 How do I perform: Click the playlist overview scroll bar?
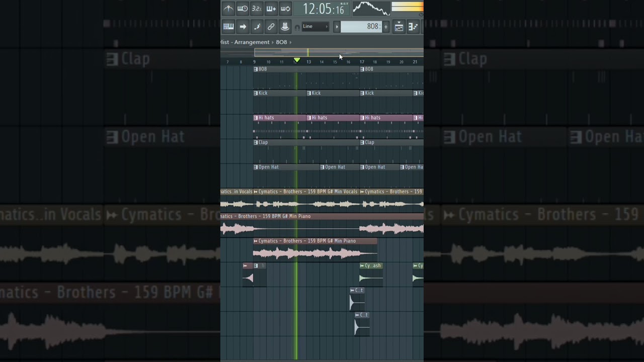click(x=339, y=52)
